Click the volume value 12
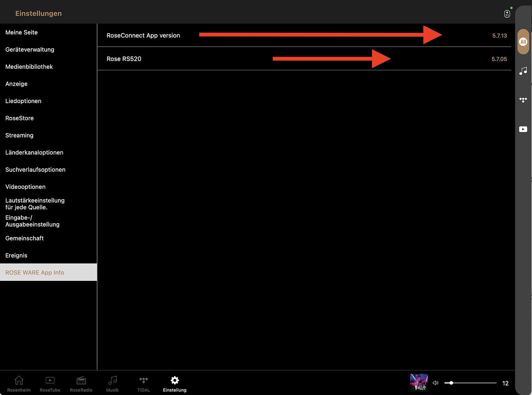Viewport: 532px width, 395px height. [506, 383]
